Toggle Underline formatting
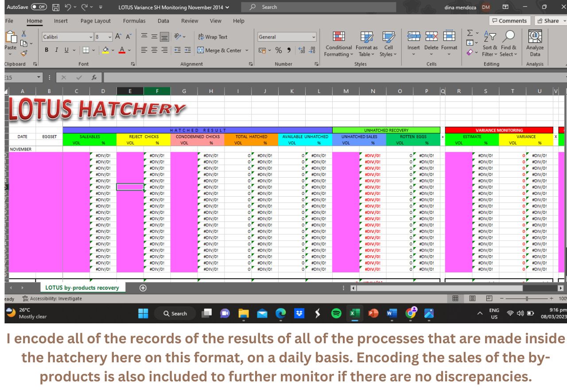This screenshot has height=392, width=567. tap(66, 50)
